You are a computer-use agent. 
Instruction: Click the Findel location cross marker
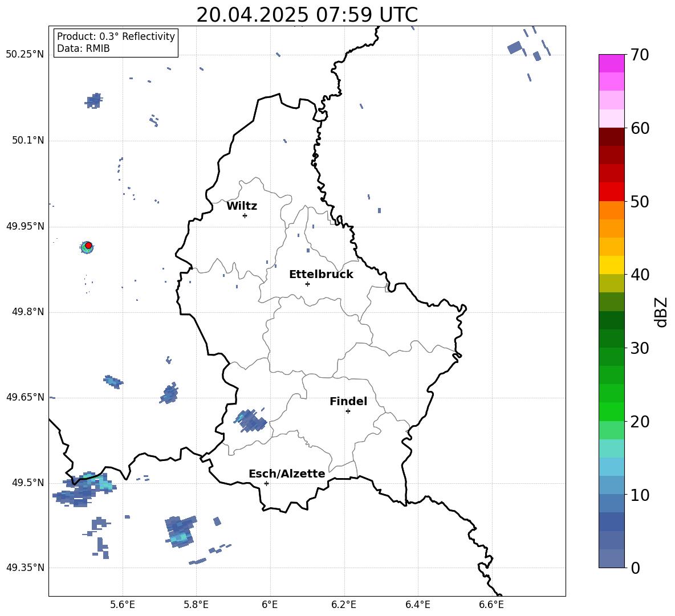pyautogui.click(x=348, y=411)
